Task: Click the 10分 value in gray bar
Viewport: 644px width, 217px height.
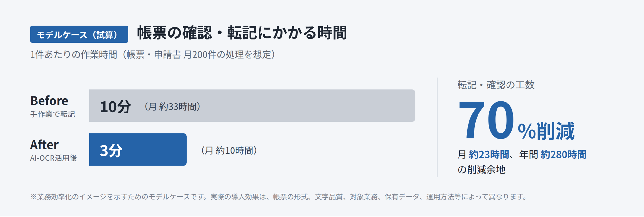Action: coord(115,106)
